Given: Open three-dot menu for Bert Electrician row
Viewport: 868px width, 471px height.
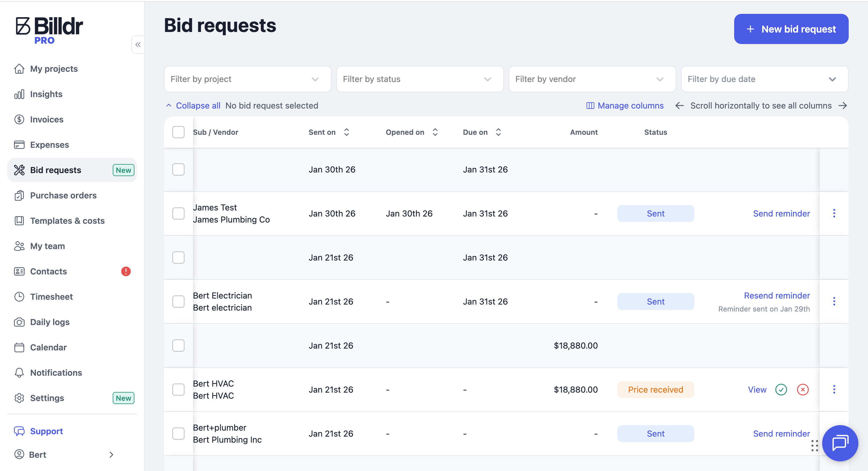Looking at the screenshot, I should tap(834, 301).
